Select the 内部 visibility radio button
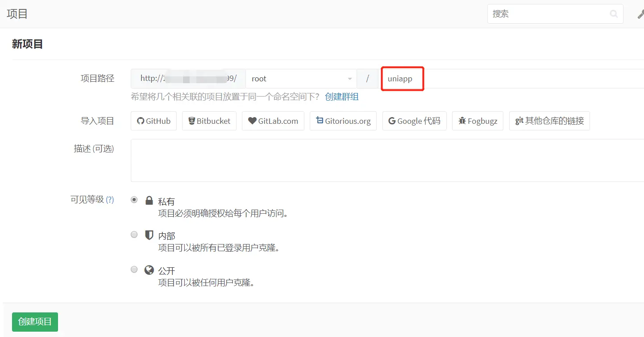The width and height of the screenshot is (644, 337). point(134,234)
